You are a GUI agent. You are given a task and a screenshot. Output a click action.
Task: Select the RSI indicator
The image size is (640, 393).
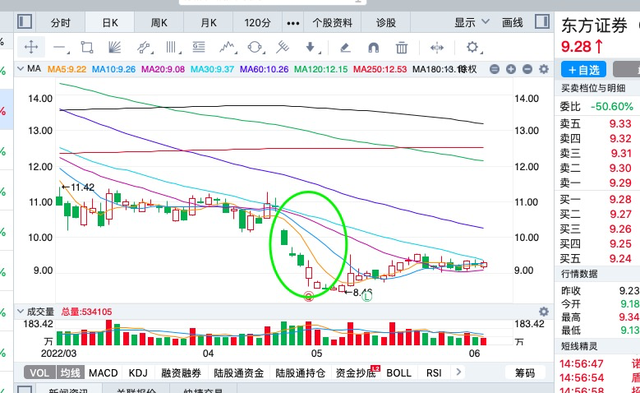point(433,373)
